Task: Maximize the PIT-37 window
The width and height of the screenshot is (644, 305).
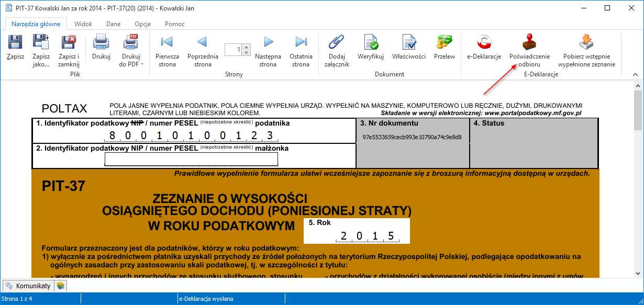Action: coord(607,8)
